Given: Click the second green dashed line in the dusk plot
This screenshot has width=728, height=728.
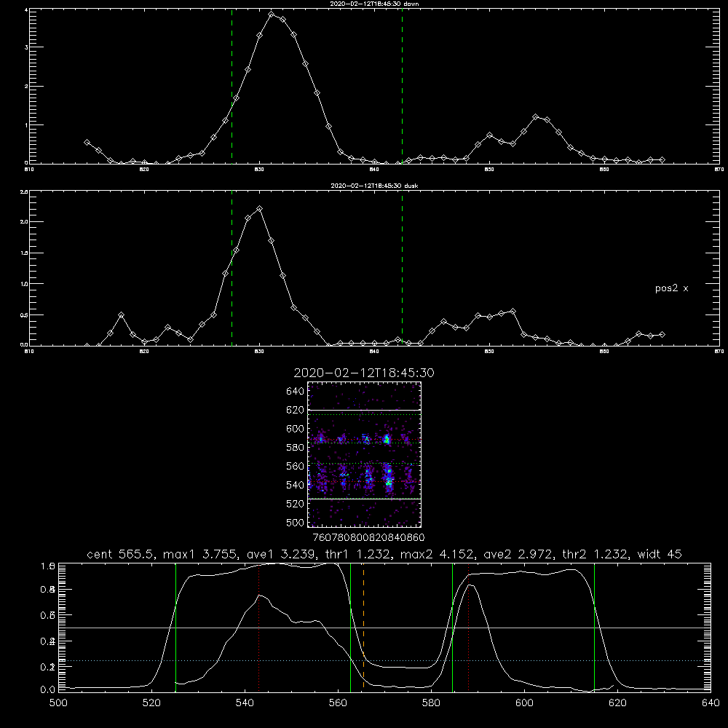Looking at the screenshot, I should [402, 268].
